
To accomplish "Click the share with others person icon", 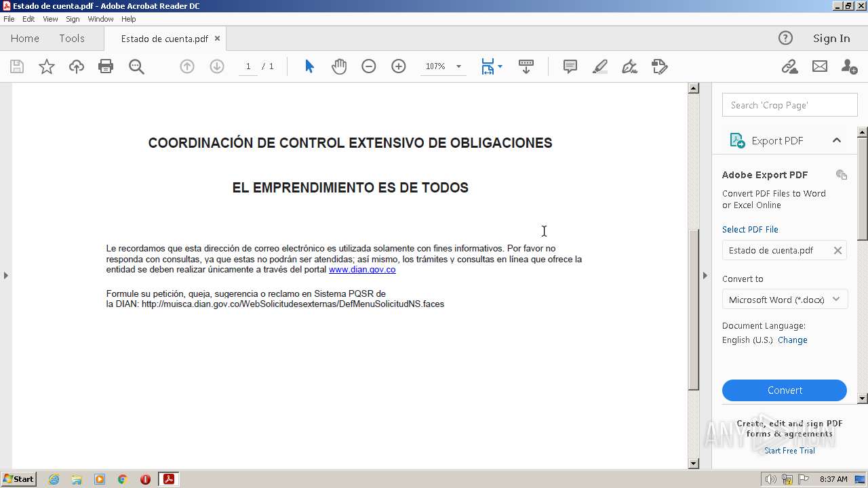I will 849,66.
